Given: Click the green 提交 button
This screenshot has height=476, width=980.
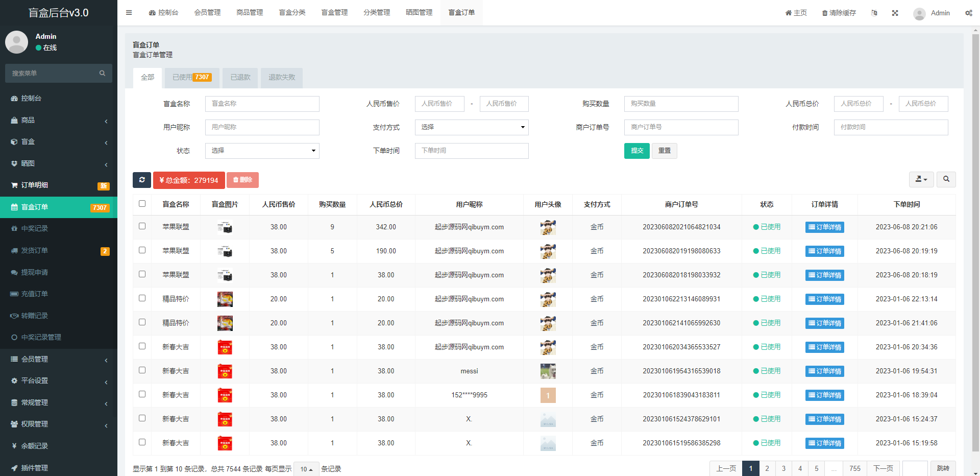Looking at the screenshot, I should tap(636, 151).
